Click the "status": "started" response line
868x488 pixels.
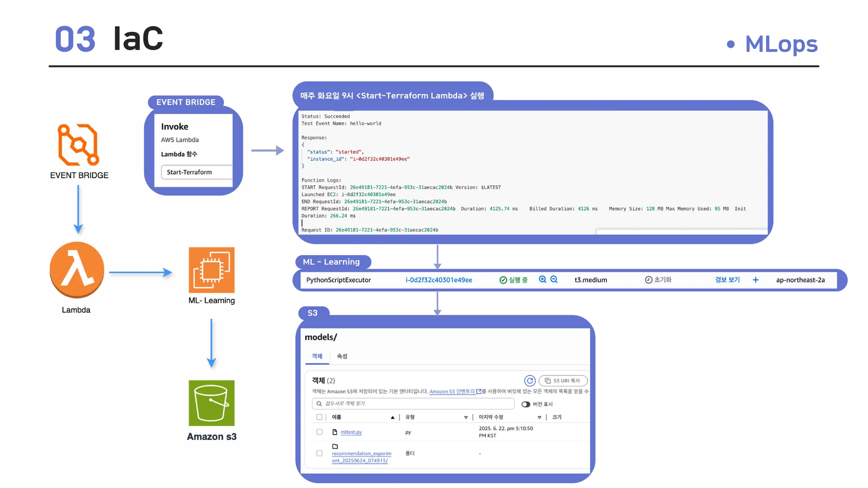[335, 152]
